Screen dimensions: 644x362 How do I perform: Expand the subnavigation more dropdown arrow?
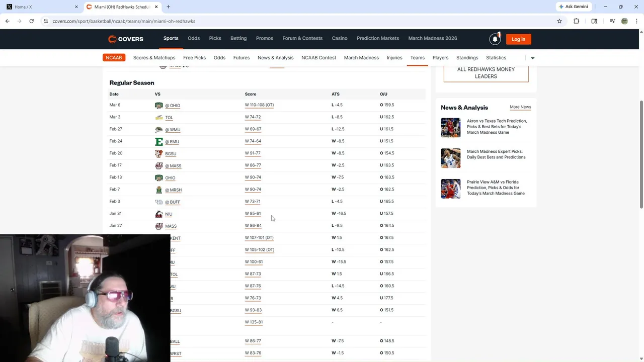coord(532,58)
